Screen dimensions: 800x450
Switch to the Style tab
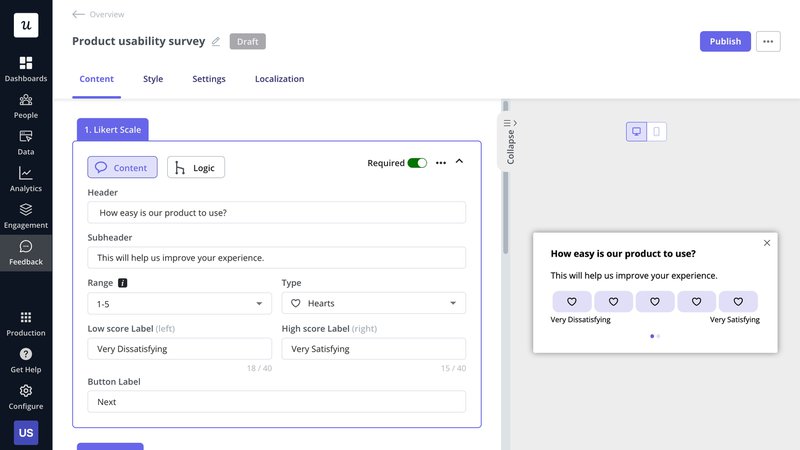click(153, 79)
